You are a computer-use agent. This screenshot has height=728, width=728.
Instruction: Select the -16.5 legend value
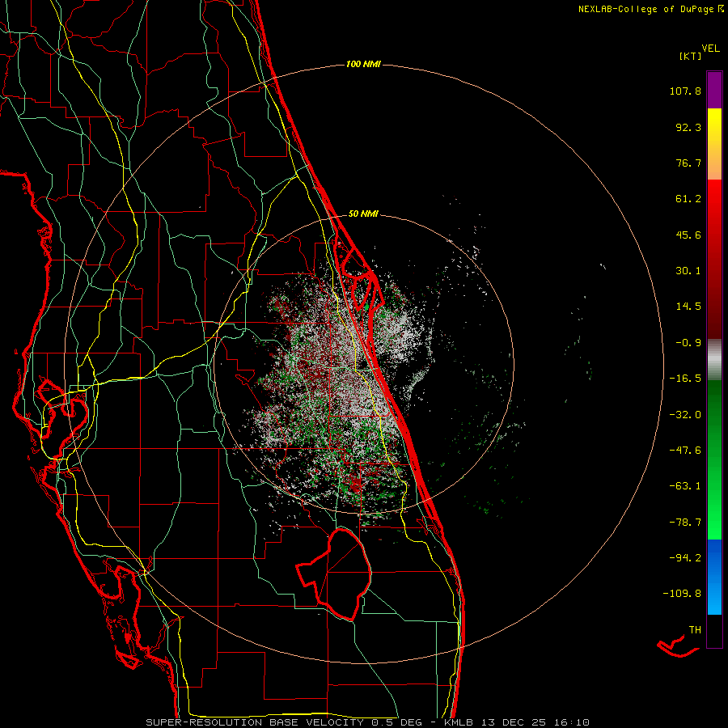(x=685, y=379)
